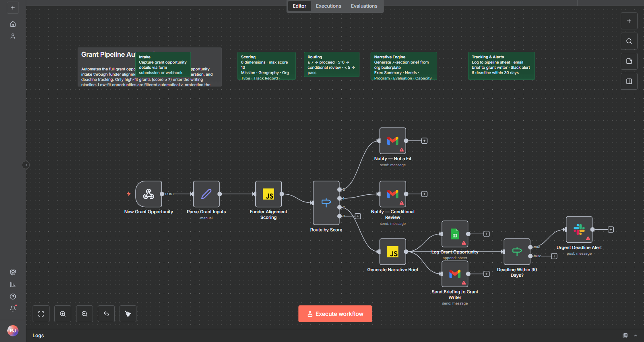
Task: Select the Routing sticky note
Action: pos(332,65)
